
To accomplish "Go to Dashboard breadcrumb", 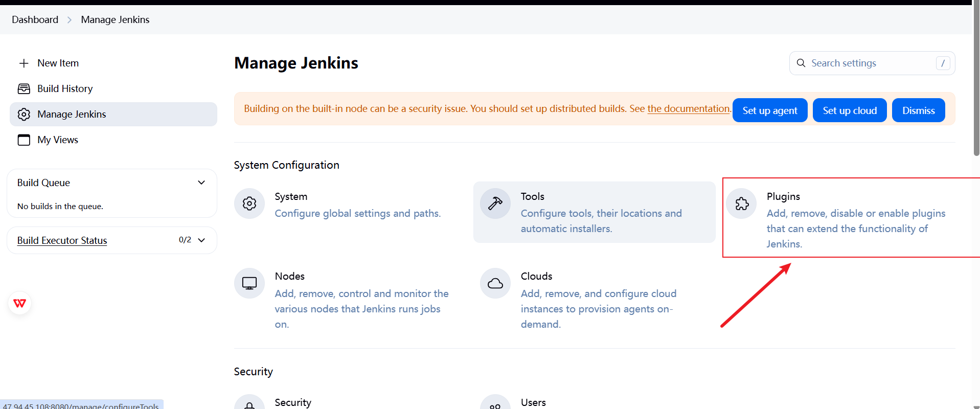I will pyautogui.click(x=35, y=19).
